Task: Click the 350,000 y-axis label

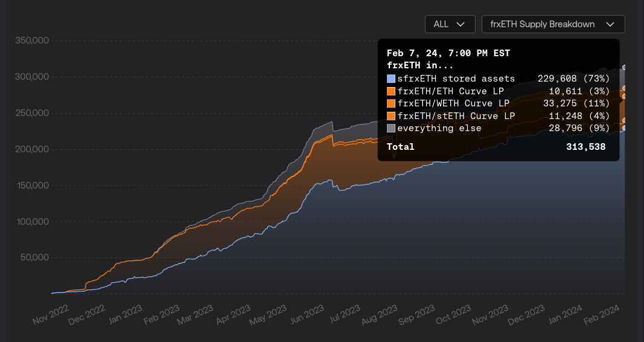Action: (x=31, y=40)
